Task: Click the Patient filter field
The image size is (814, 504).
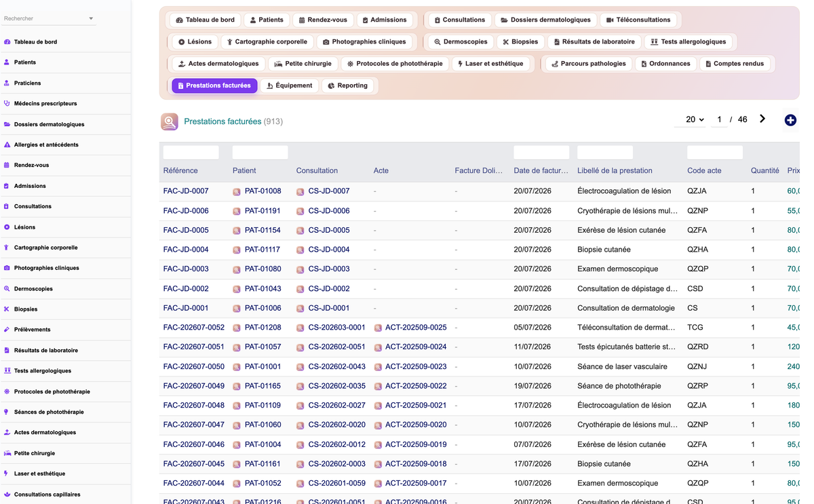Action: tap(260, 153)
